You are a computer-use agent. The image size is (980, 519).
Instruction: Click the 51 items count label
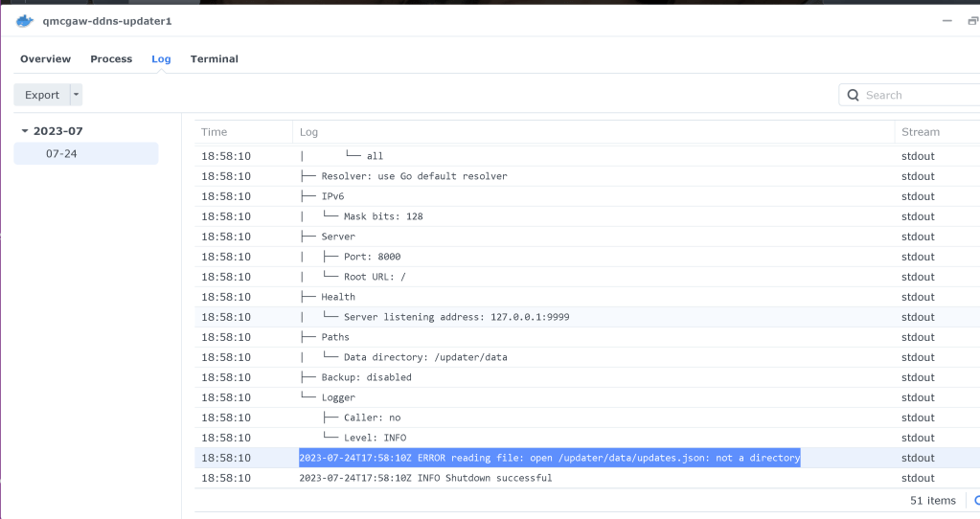point(932,500)
